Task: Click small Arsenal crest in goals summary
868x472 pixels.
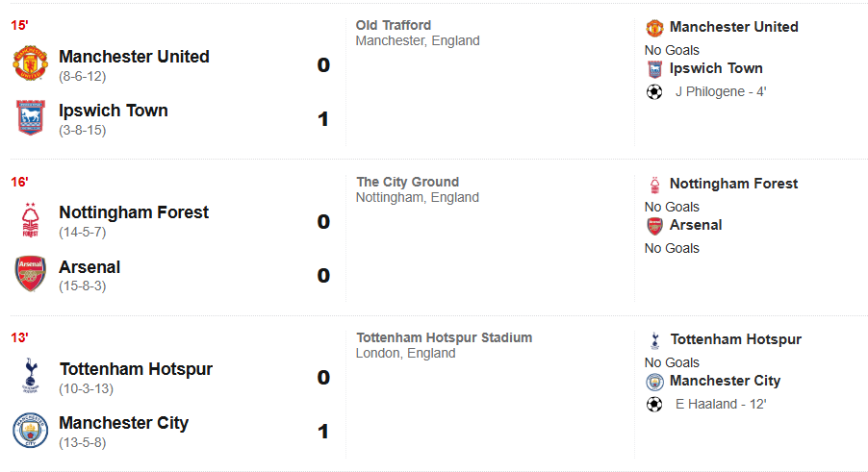Action: (654, 226)
